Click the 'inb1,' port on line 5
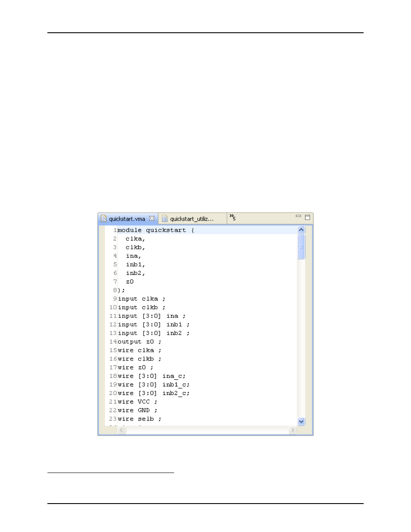411x532 pixels. click(135, 264)
